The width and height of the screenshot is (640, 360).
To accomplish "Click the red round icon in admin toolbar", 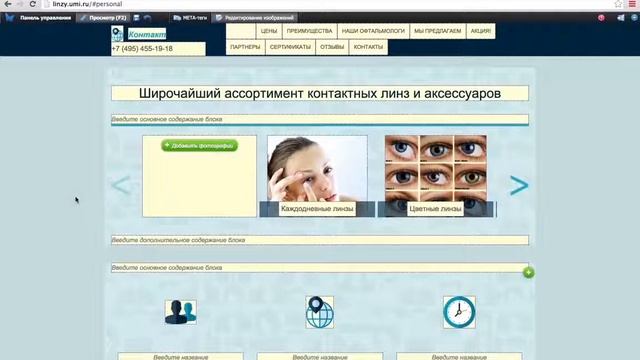I will pyautogui.click(x=601, y=18).
